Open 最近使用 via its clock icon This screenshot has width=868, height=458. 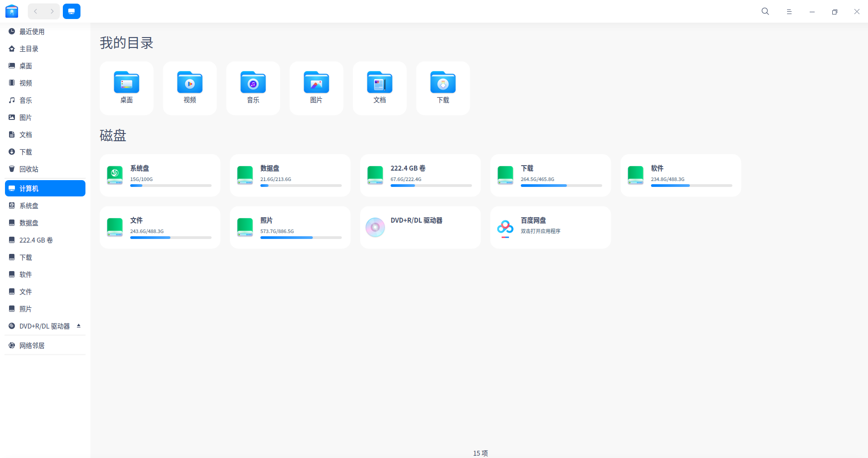[12, 31]
